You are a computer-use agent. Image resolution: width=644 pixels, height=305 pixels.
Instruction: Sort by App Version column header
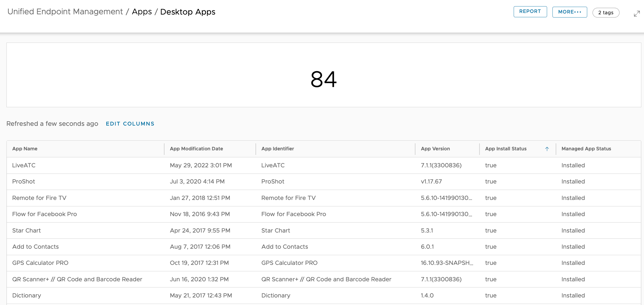435,149
